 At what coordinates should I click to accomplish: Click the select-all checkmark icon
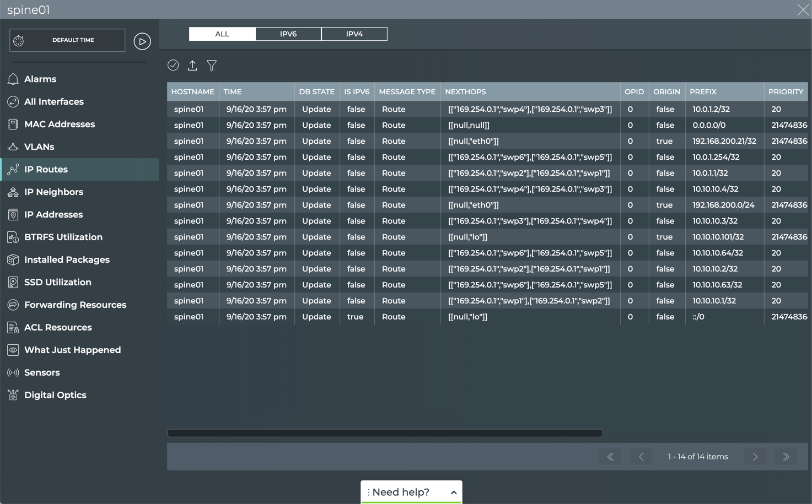[x=173, y=66]
